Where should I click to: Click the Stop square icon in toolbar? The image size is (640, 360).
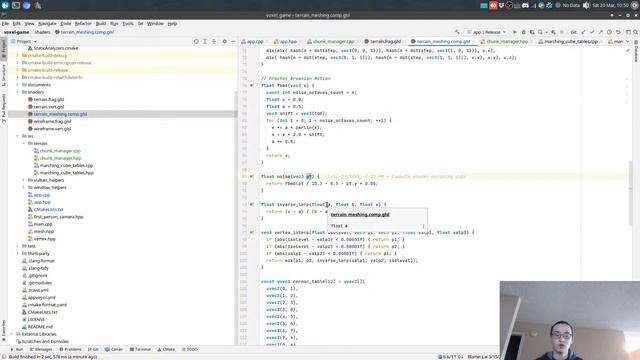562,32
